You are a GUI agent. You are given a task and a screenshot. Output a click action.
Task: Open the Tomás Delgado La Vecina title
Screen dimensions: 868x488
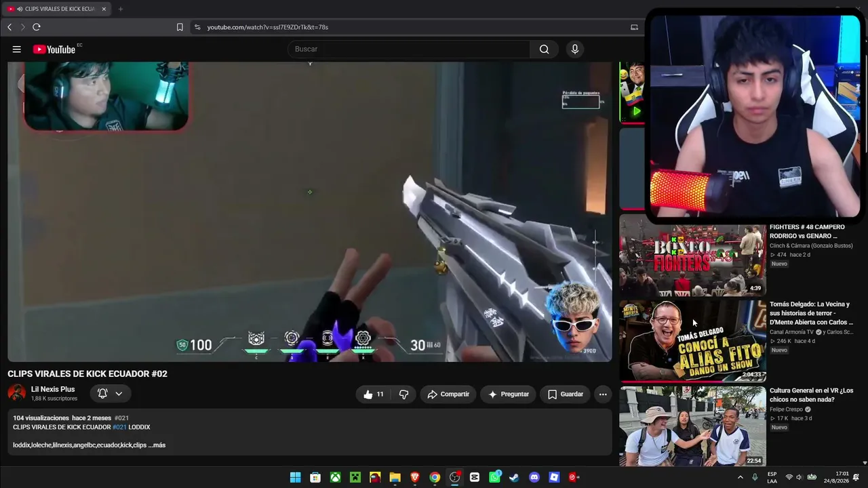(x=811, y=313)
